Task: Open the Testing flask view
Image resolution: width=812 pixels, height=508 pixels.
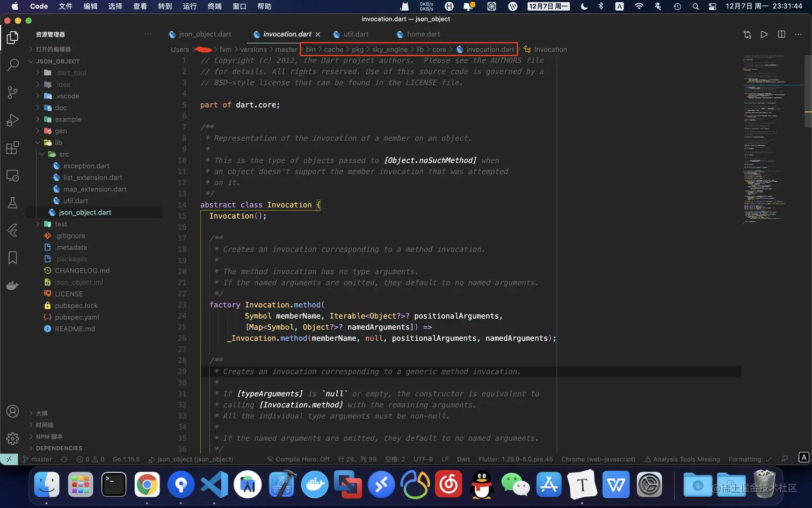Action: coord(12,203)
